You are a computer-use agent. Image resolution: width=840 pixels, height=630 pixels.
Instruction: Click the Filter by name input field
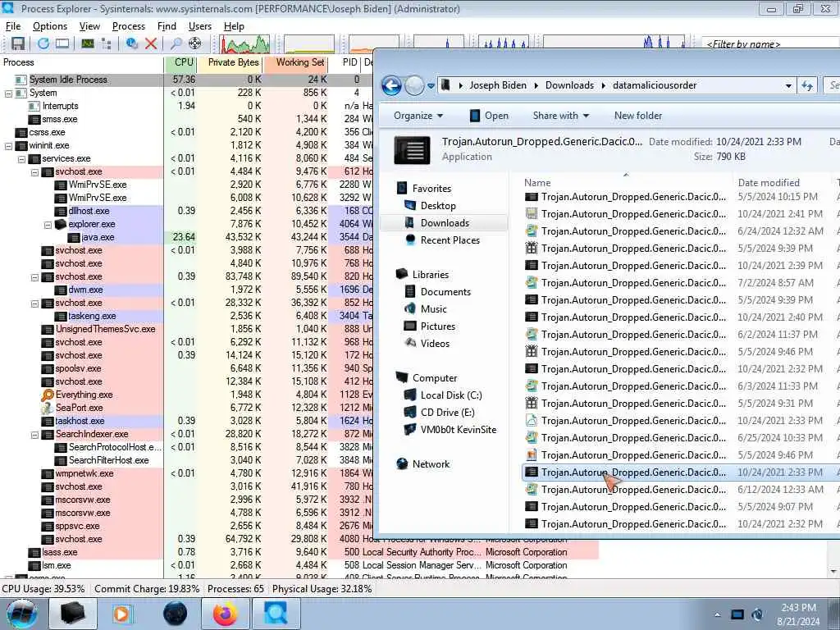tap(771, 44)
